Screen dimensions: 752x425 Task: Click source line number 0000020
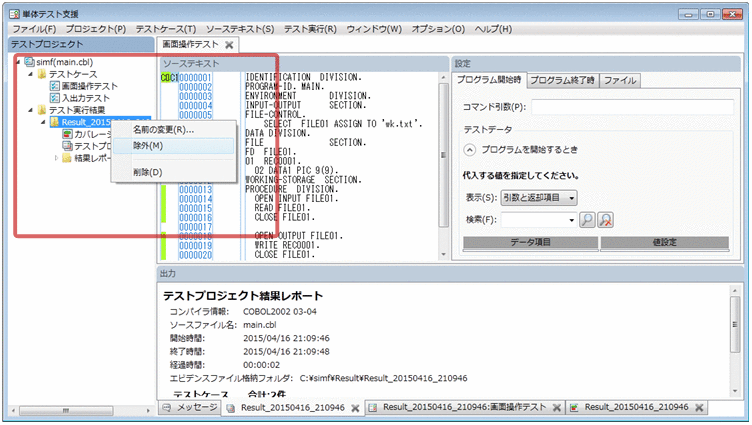coord(195,255)
